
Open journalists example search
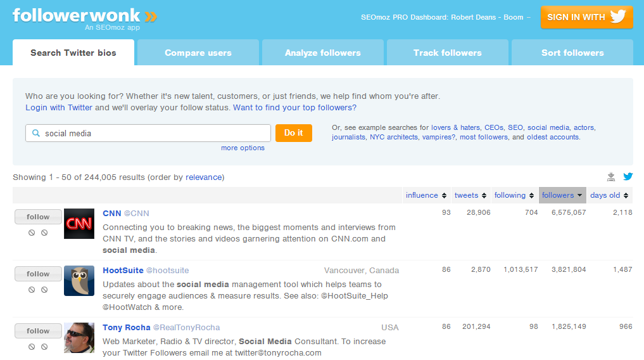pyautogui.click(x=348, y=138)
